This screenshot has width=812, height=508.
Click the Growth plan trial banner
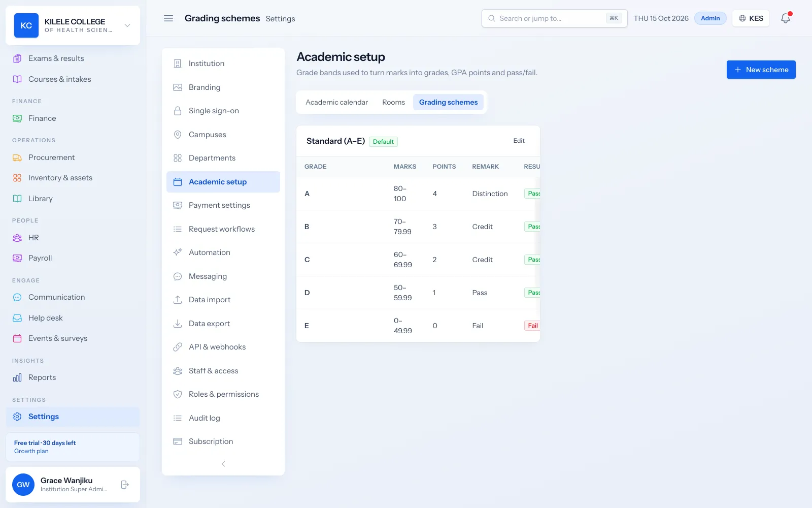73,447
